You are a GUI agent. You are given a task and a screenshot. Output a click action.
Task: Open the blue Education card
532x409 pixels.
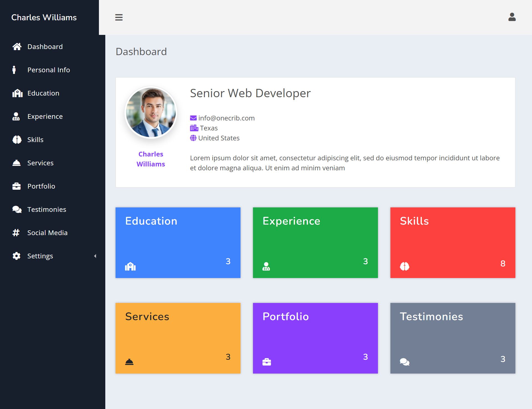coord(178,243)
